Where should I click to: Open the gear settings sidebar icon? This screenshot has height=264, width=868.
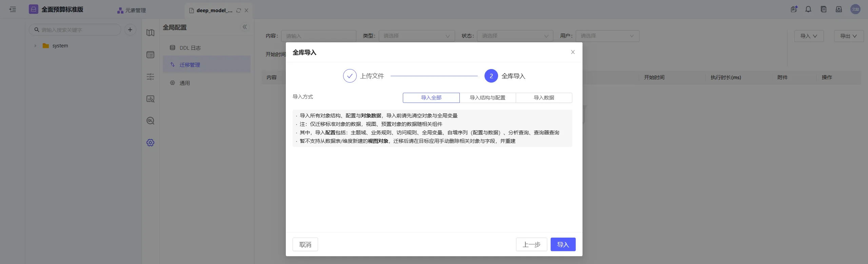point(150,142)
